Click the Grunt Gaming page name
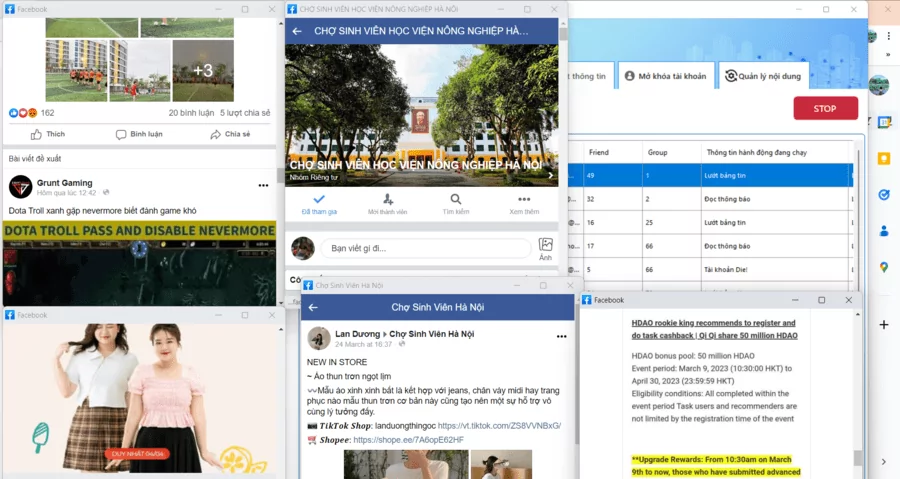This screenshot has width=900, height=479. [x=64, y=183]
